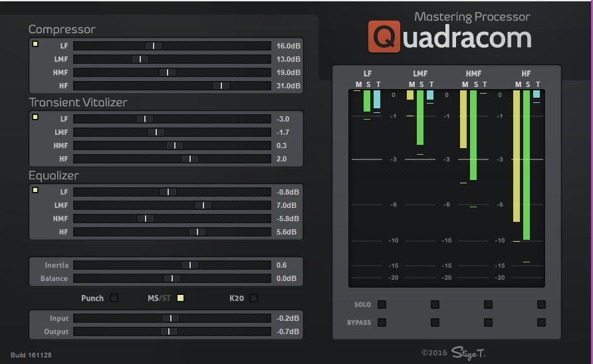
Task: Click the Transient Vitalizer HF value 2.0
Action: (281, 159)
